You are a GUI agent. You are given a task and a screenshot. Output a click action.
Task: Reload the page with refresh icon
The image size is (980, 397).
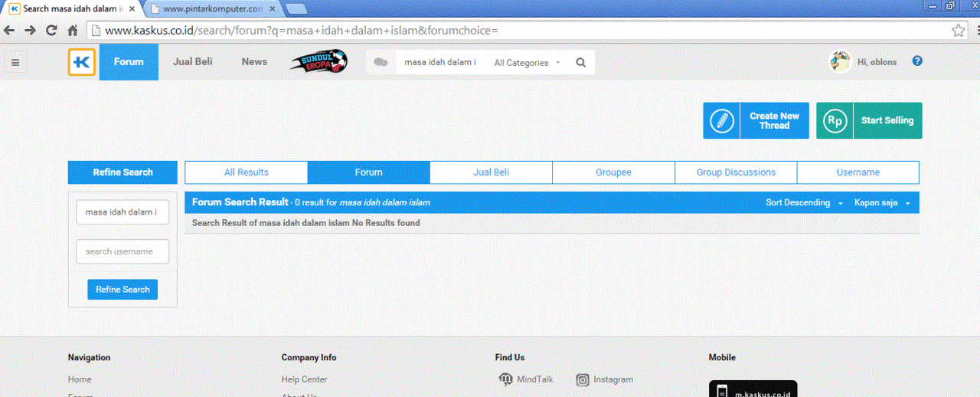51,31
